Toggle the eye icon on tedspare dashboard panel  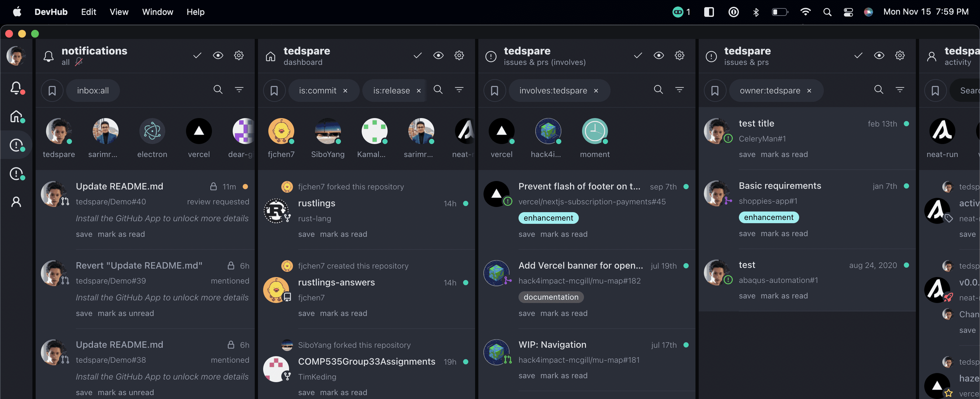438,55
